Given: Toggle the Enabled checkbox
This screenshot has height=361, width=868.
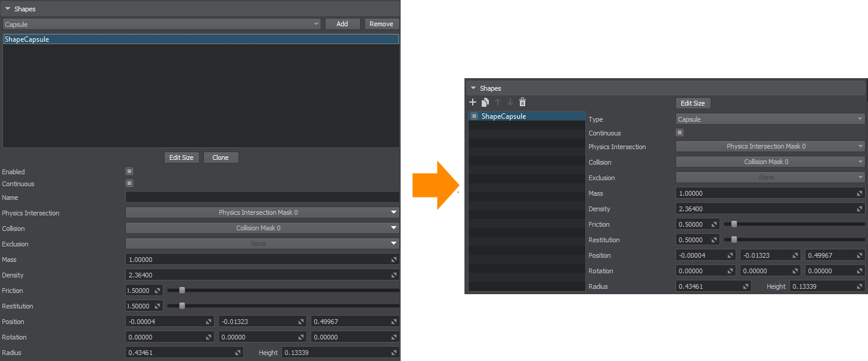Looking at the screenshot, I should 129,172.
